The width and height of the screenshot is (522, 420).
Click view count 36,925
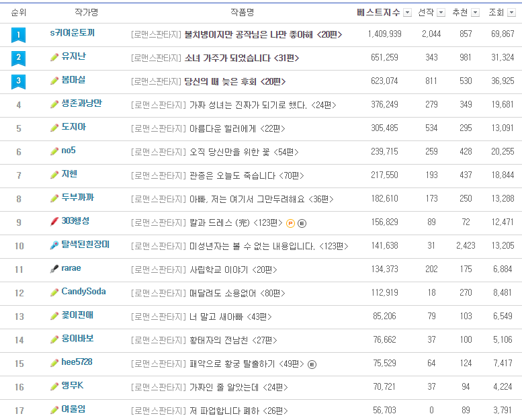[503, 81]
